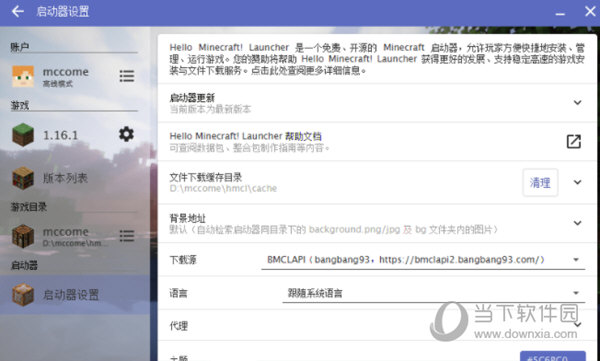Click the 启动器设置 title in header
The width and height of the screenshot is (600, 361).
pyautogui.click(x=63, y=11)
